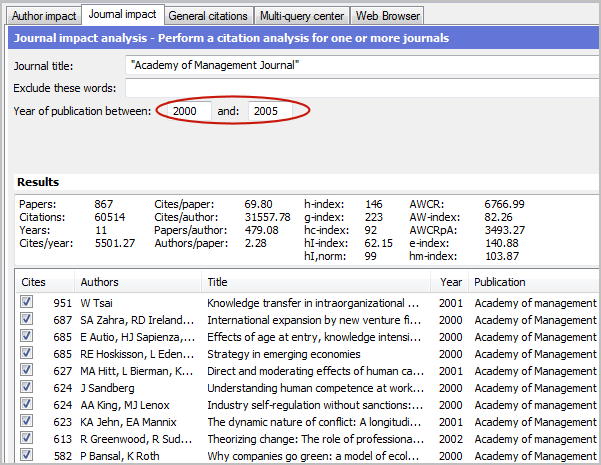This screenshot has width=601, height=465.
Task: Select title 'Direct and moderating effects of human ca...'
Action: coord(315,371)
